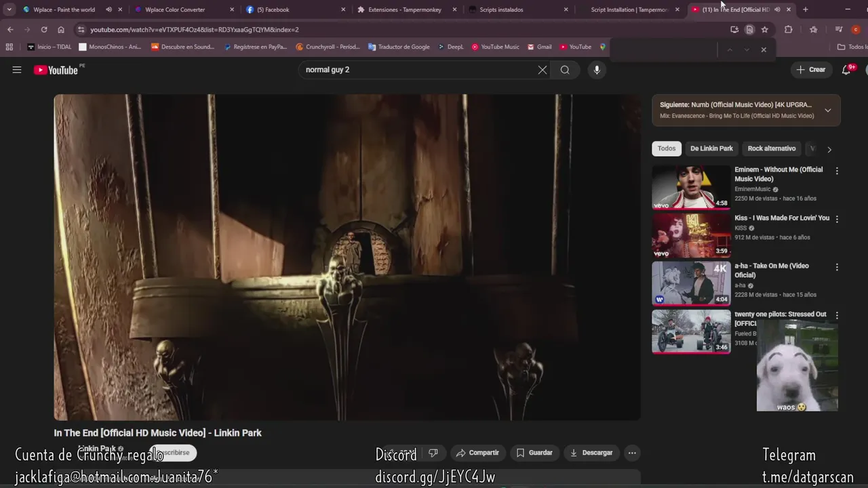Switch to Scripts instalados tab
Screen dimensions: 868x488
519,9
